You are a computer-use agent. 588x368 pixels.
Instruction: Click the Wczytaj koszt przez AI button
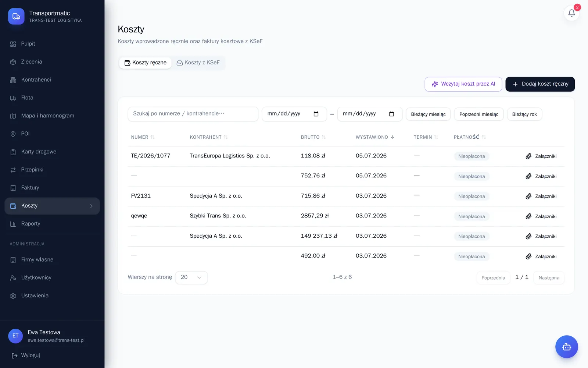click(463, 84)
